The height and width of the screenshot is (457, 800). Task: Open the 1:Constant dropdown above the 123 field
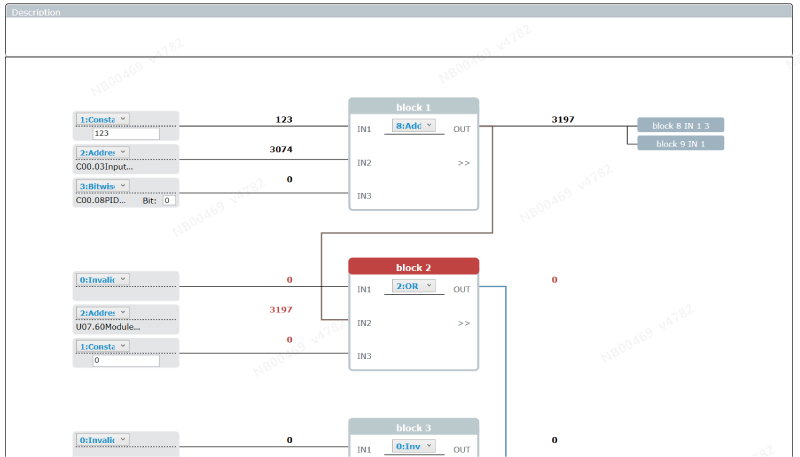[x=103, y=119]
